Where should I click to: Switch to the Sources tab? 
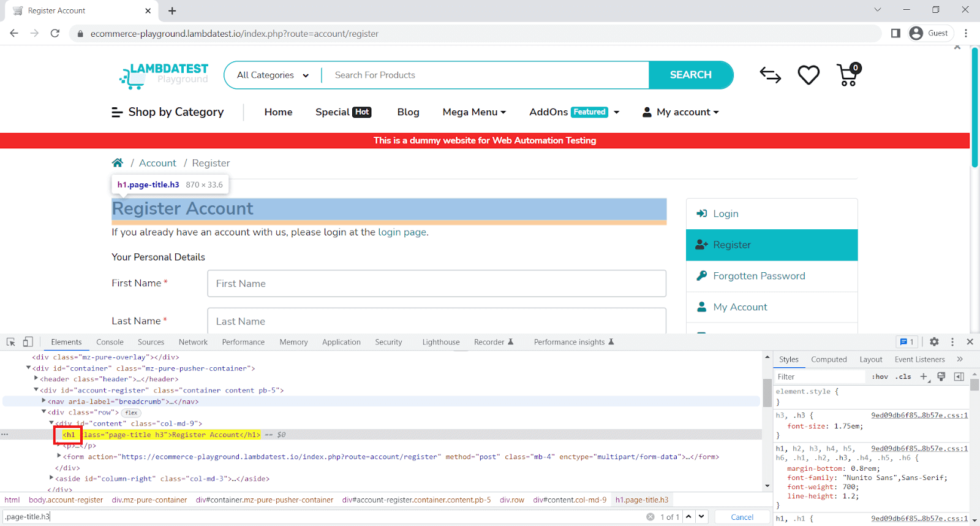point(151,342)
